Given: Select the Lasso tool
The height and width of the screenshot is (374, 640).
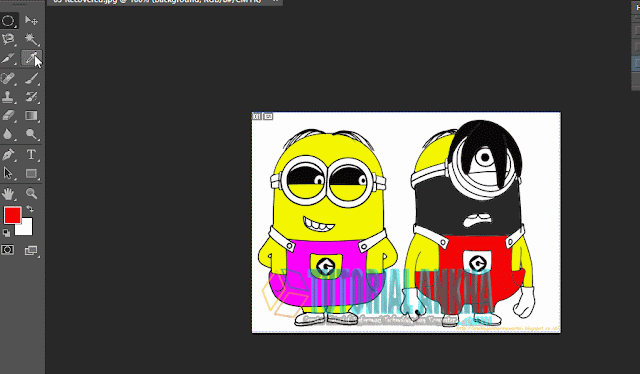Looking at the screenshot, I should (x=8, y=39).
